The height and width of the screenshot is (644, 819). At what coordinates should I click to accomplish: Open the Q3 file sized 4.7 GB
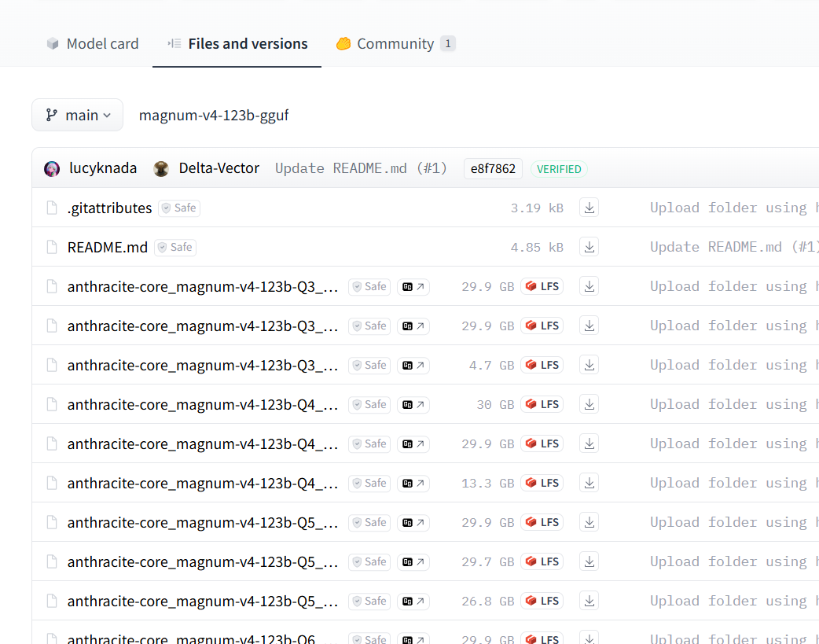(x=203, y=365)
